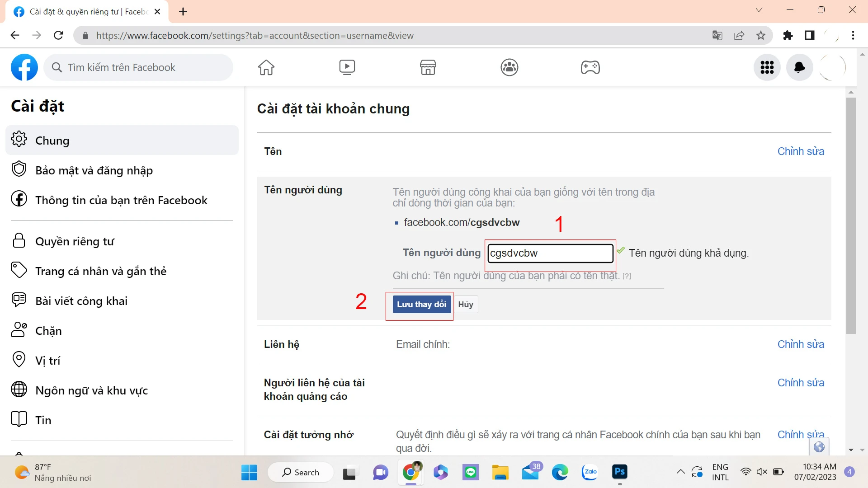Screen dimensions: 868x488
Task: Open the Chrome three-dot menu
Action: [853, 35]
